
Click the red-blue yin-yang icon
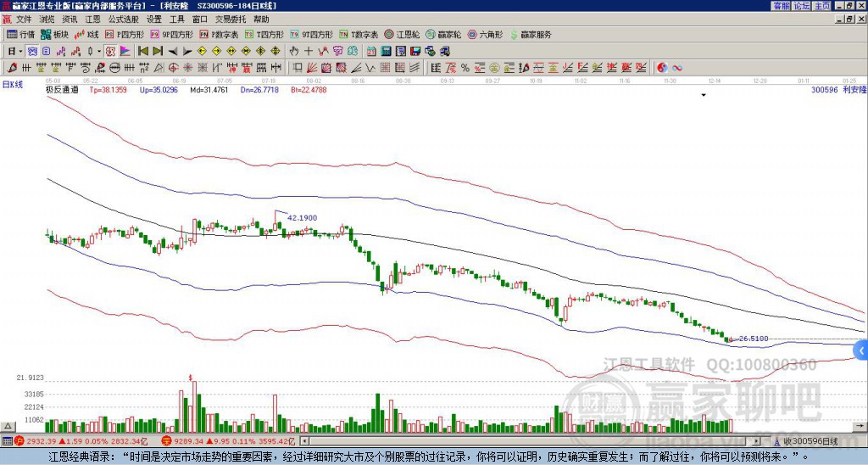(662, 68)
